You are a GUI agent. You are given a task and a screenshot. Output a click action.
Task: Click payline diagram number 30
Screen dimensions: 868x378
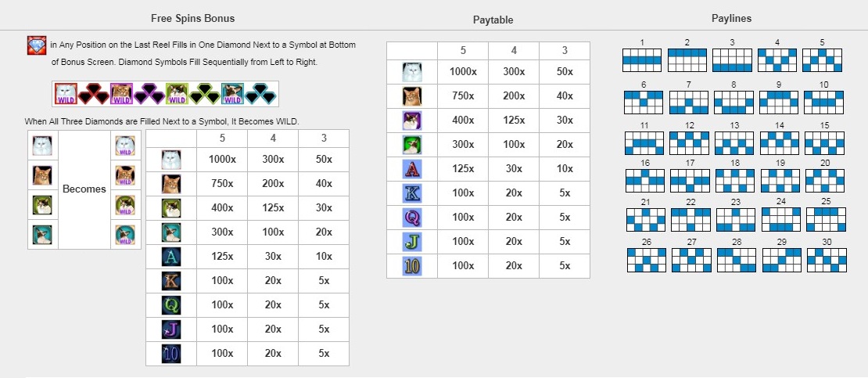pos(825,260)
